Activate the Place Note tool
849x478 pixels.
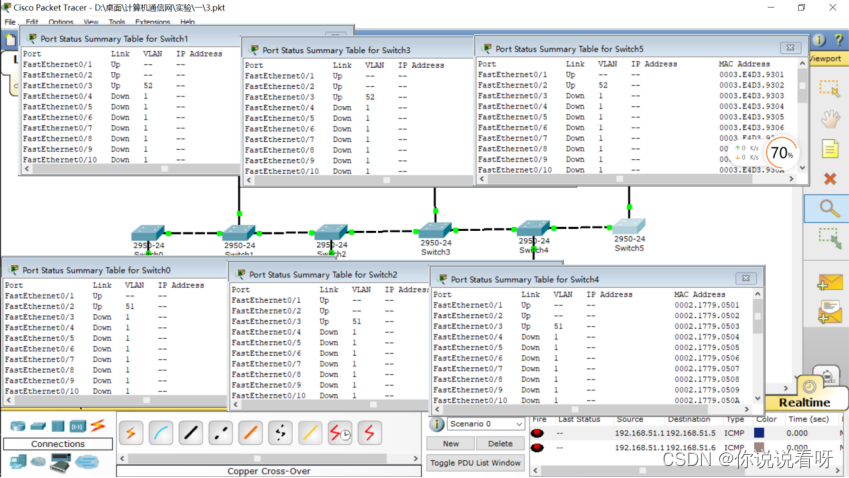pos(830,149)
